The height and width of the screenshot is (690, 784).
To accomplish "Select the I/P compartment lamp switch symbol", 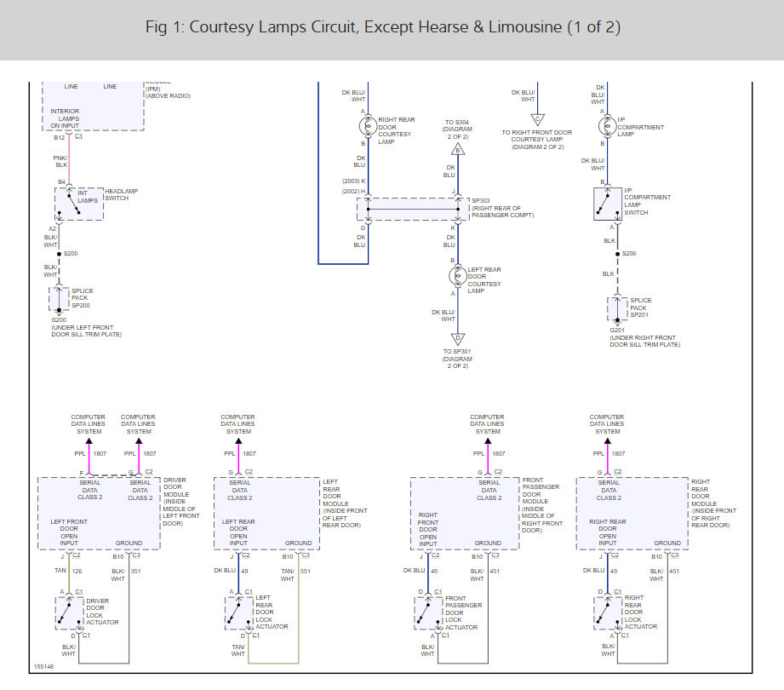I will [608, 204].
